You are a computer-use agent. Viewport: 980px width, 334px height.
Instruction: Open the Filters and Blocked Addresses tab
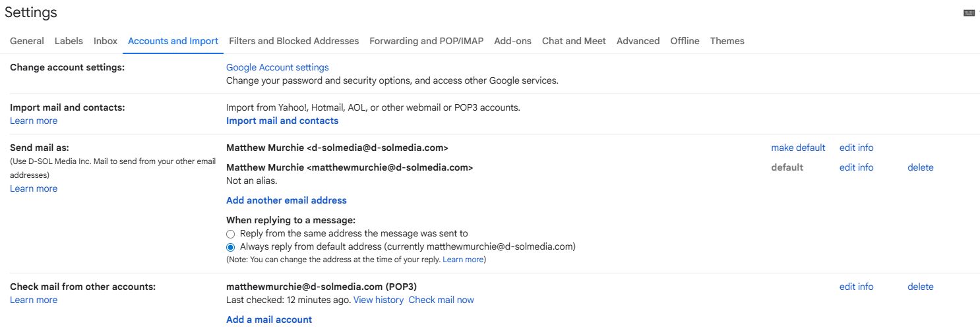(293, 41)
